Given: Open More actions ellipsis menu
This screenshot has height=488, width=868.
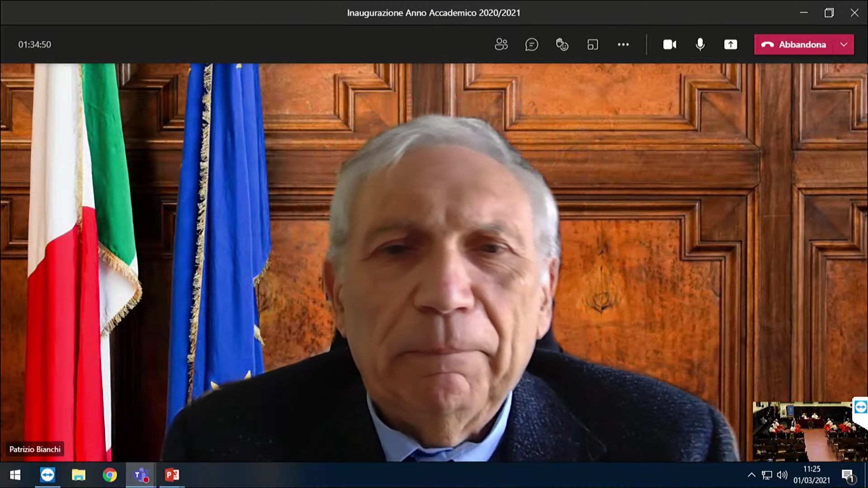Looking at the screenshot, I should [x=623, y=44].
